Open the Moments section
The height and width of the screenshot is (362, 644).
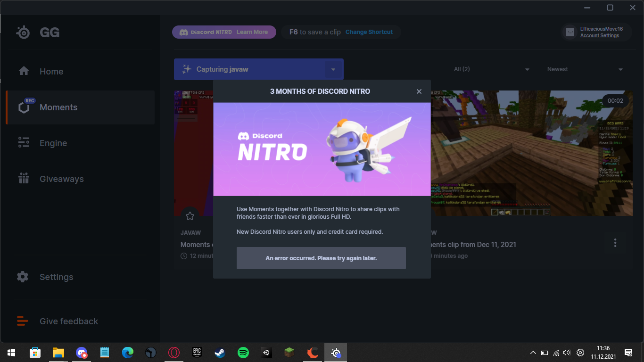click(x=80, y=107)
